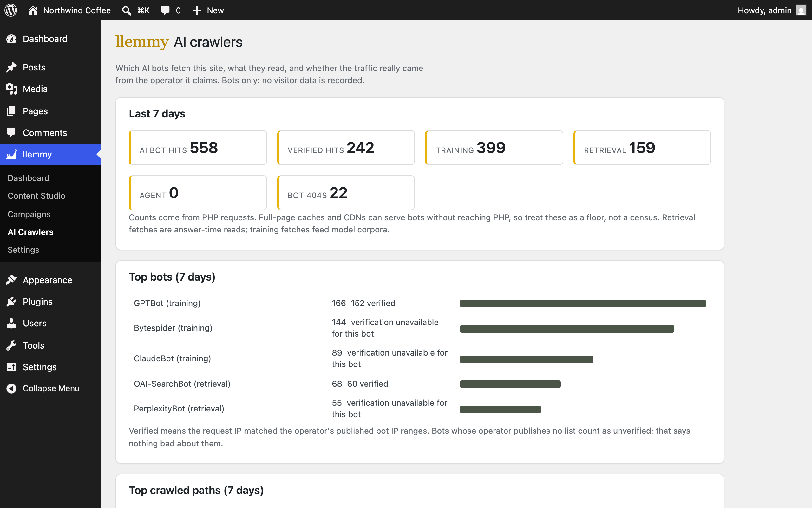This screenshot has height=508, width=812.
Task: Open the Pages menu item
Action: coord(51,111)
